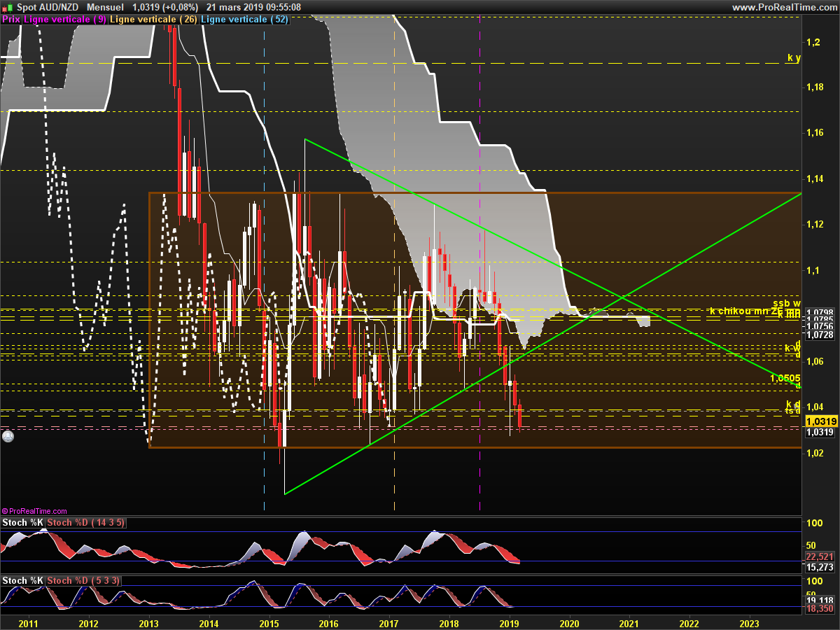Click the Stoch %D (5 3 3) label
840x630 pixels.
click(83, 581)
